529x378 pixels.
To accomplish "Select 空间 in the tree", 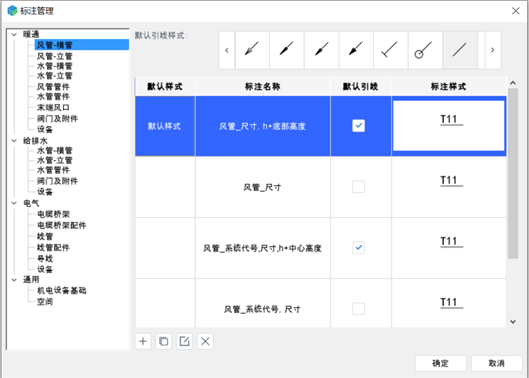I will point(45,301).
